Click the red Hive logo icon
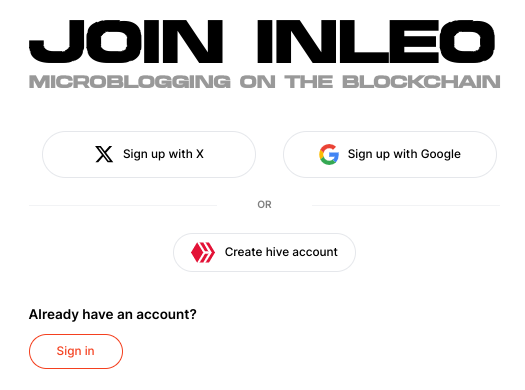 coord(203,252)
